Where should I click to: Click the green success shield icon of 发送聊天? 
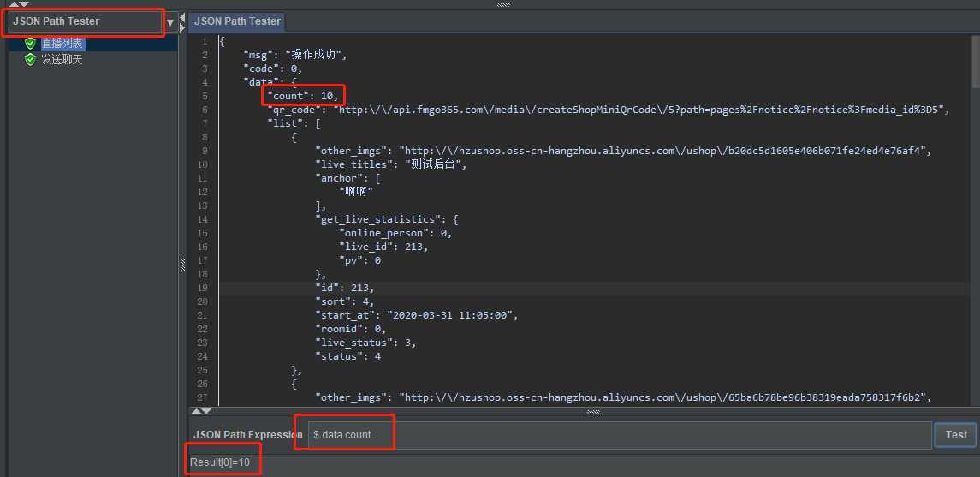coord(30,60)
